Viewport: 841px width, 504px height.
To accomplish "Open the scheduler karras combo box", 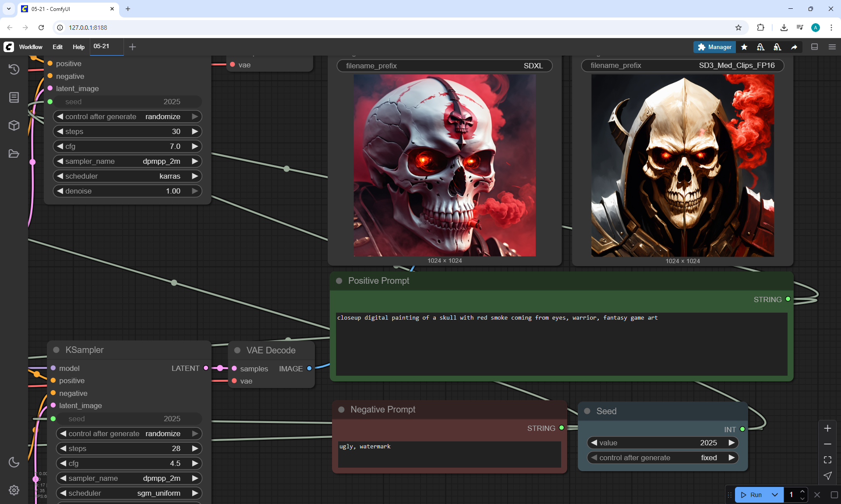I will click(127, 176).
